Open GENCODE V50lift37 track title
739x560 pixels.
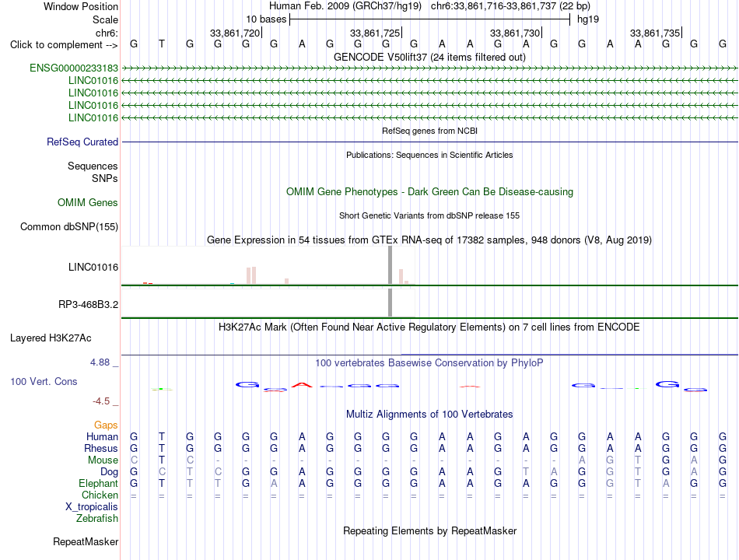point(429,57)
